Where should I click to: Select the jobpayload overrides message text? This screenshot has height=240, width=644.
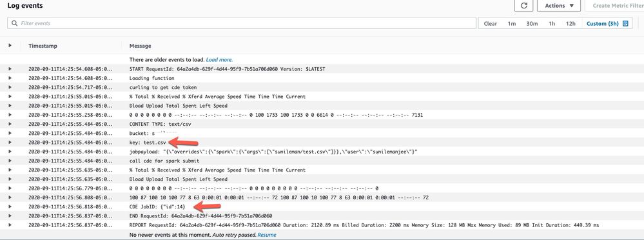(273, 152)
